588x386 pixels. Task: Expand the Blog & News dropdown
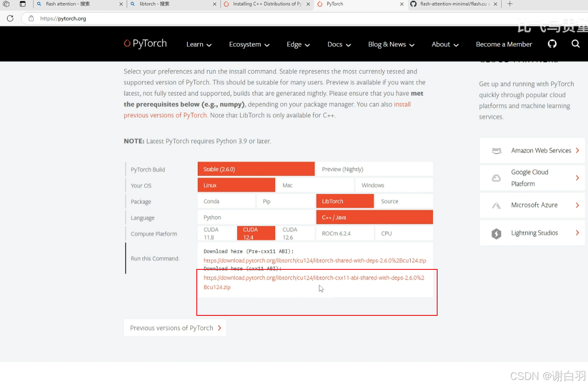pyautogui.click(x=391, y=45)
